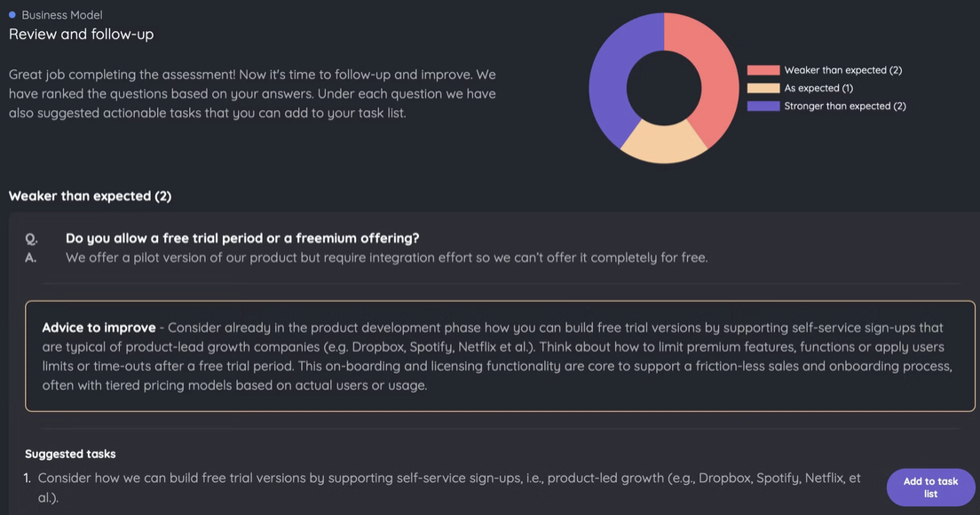
Task: Click the Business Model breadcrumb label
Action: tap(62, 15)
